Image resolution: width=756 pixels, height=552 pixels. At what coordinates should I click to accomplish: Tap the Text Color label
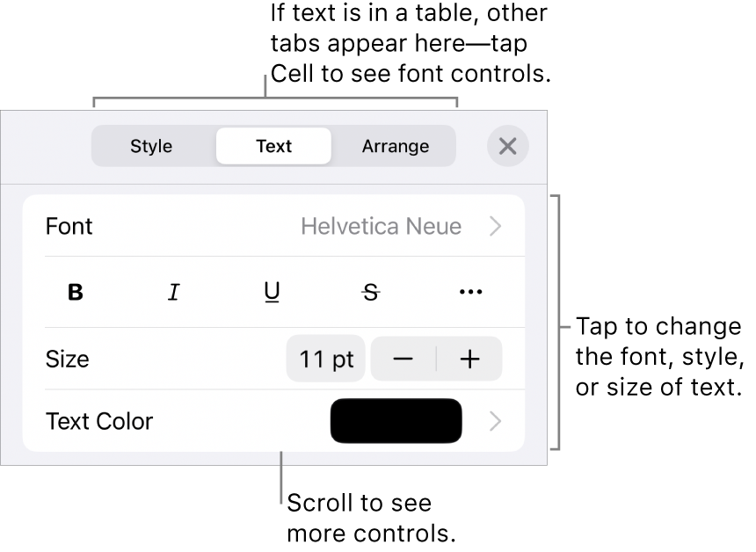click(x=99, y=421)
